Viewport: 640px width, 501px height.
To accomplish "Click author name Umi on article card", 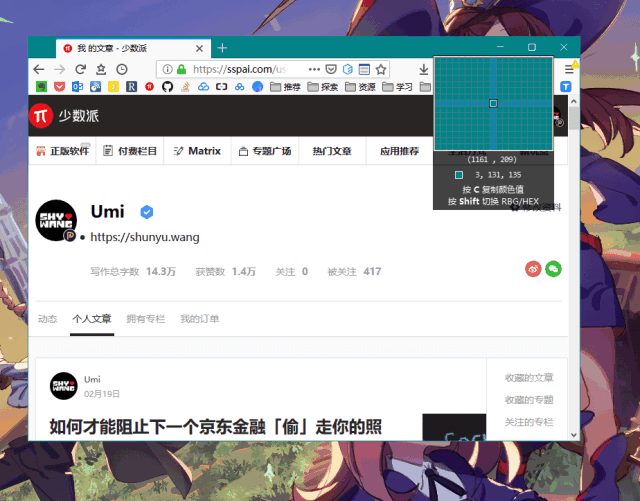I will point(92,379).
